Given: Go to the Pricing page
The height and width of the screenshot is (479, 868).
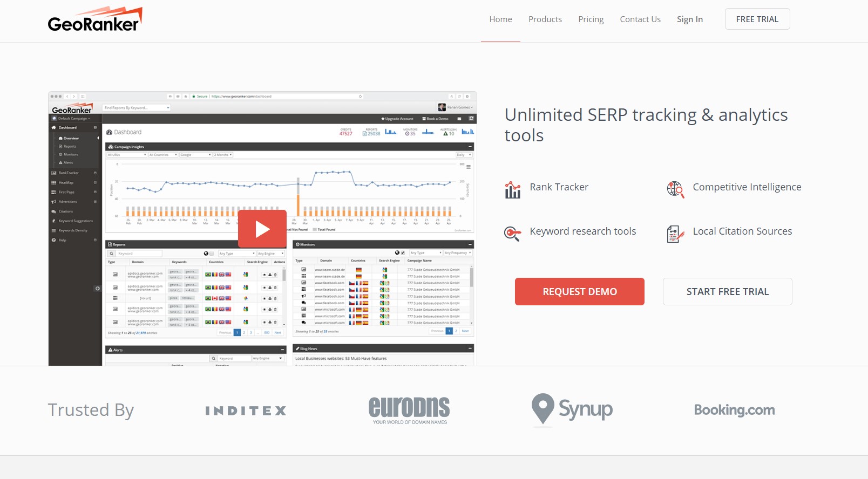Looking at the screenshot, I should (591, 19).
